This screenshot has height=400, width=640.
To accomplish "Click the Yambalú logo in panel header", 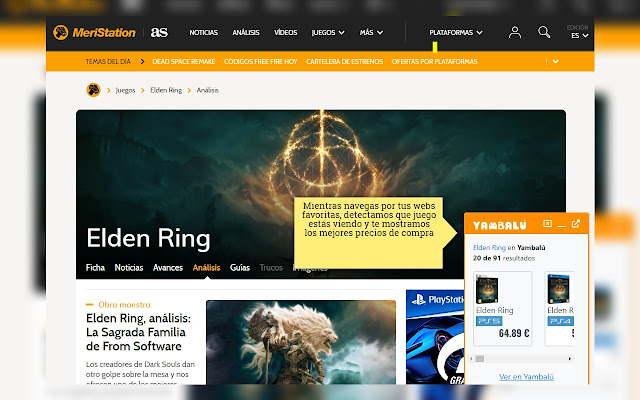I will (500, 225).
